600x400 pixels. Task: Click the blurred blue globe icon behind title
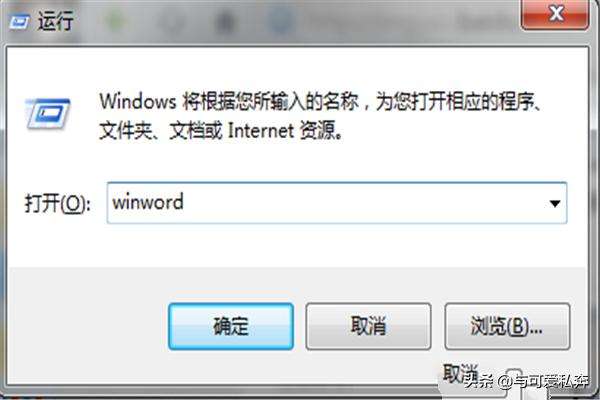coord(280,20)
